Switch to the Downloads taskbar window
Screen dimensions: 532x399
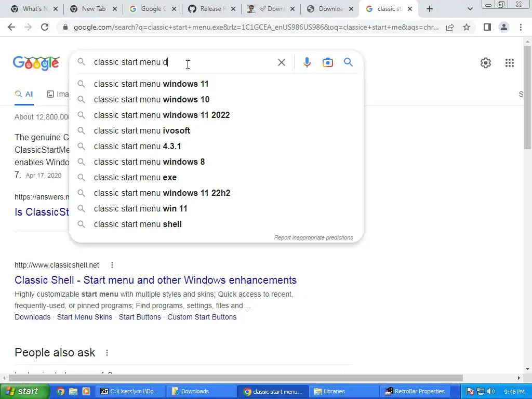pos(202,391)
